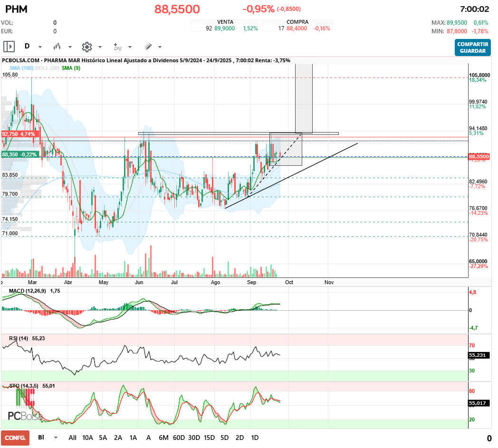Select the 30D time range
This screenshot has height=448, width=498.
coord(194,438)
